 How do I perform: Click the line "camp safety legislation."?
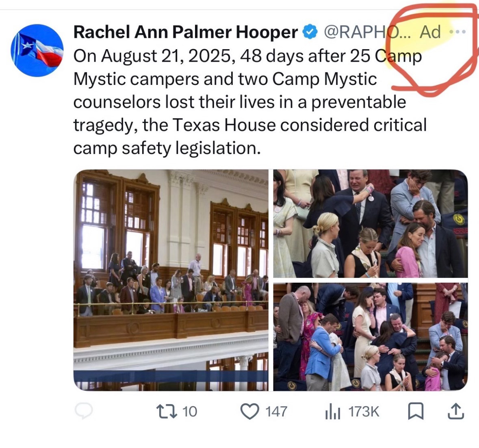167,148
